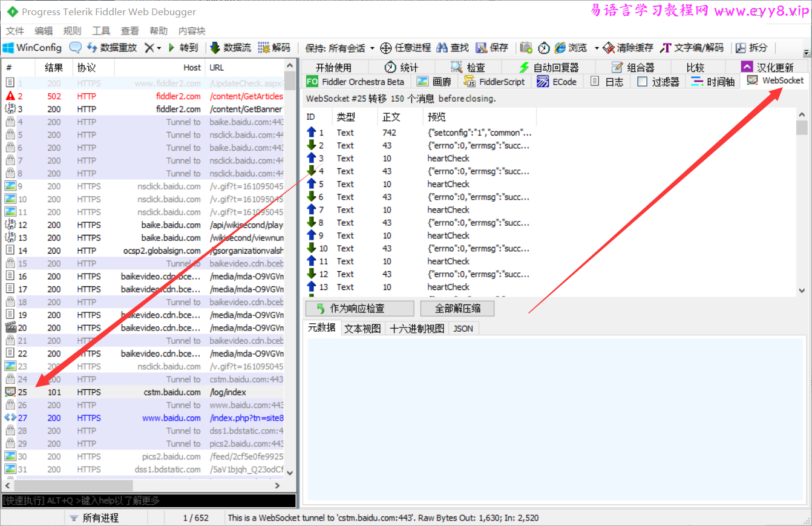Select session 20 video media row

pyautogui.click(x=143, y=328)
